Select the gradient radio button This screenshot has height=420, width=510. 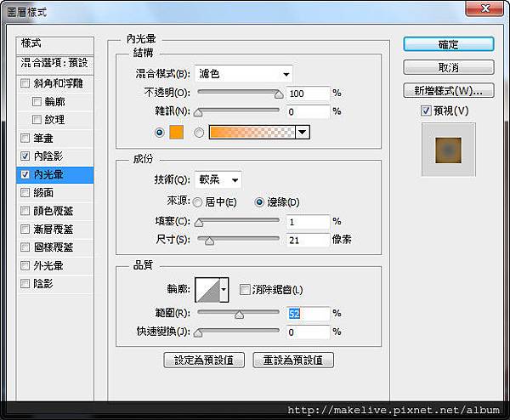[x=199, y=133]
